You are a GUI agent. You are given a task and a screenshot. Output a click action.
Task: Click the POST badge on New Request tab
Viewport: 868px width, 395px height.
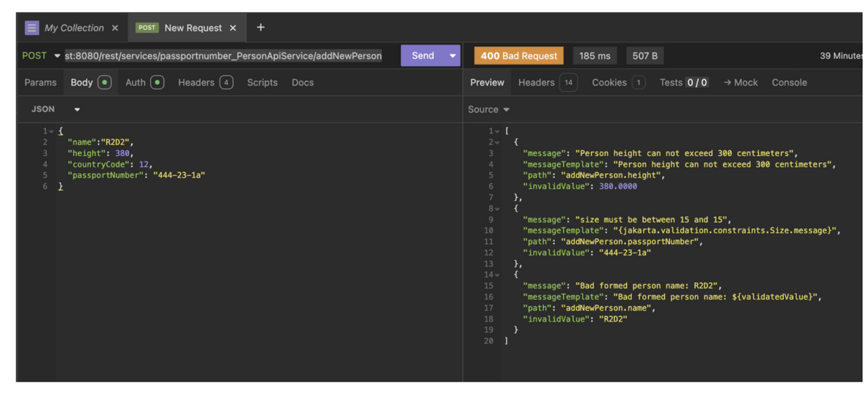tap(146, 28)
